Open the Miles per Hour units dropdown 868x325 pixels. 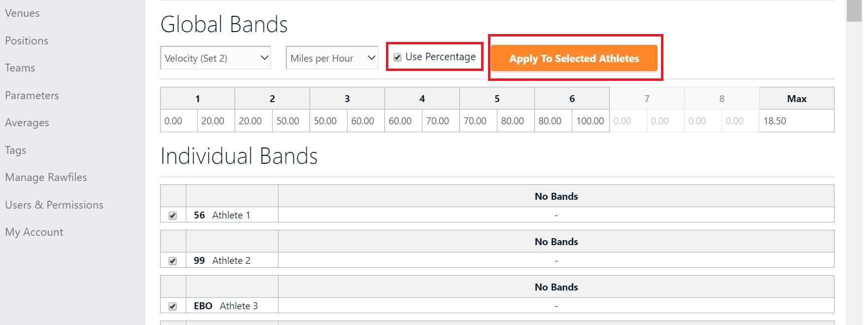pyautogui.click(x=332, y=58)
